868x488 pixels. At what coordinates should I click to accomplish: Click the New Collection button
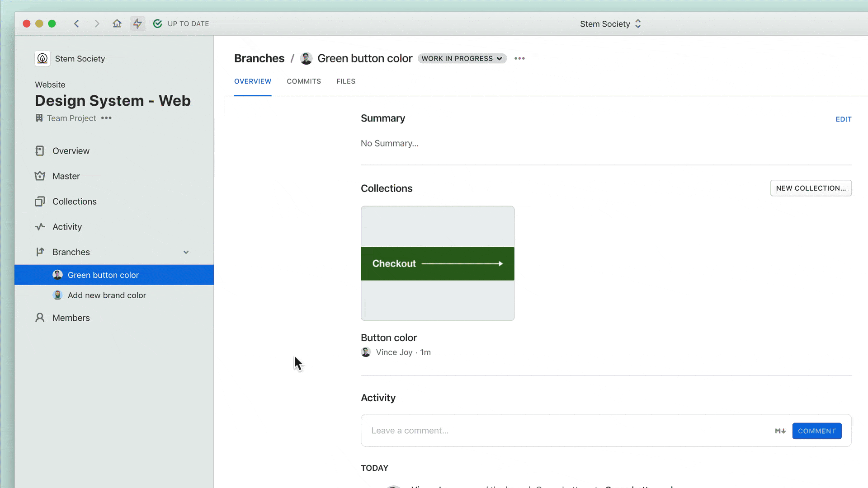[x=811, y=188]
